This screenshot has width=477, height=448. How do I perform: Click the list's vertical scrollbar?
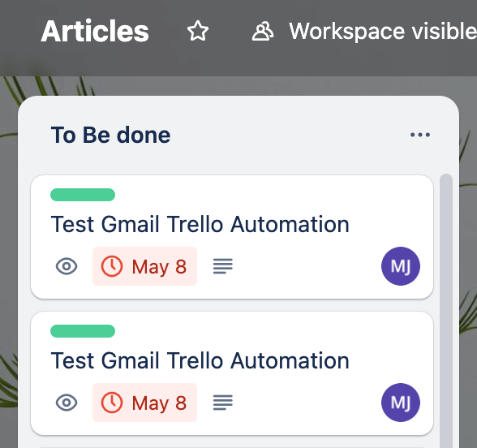(446, 310)
